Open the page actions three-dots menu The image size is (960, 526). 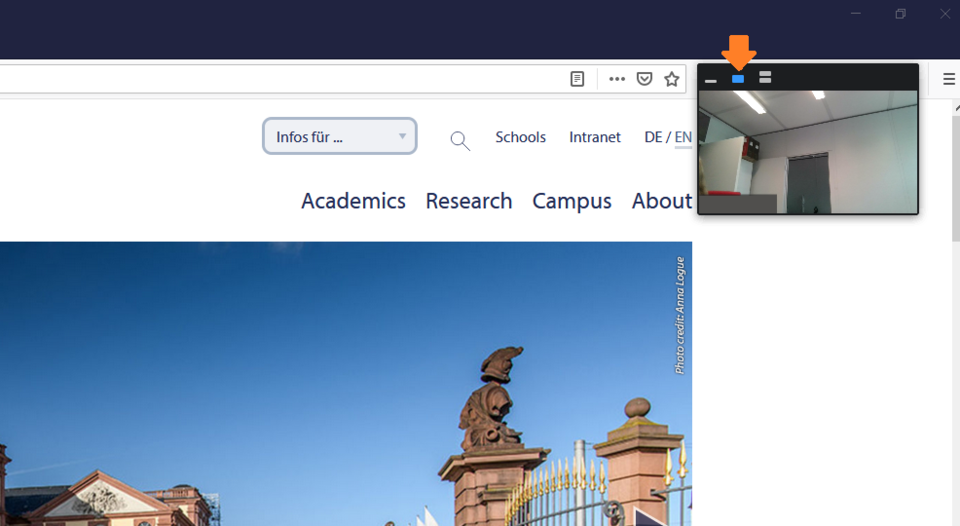(x=617, y=79)
